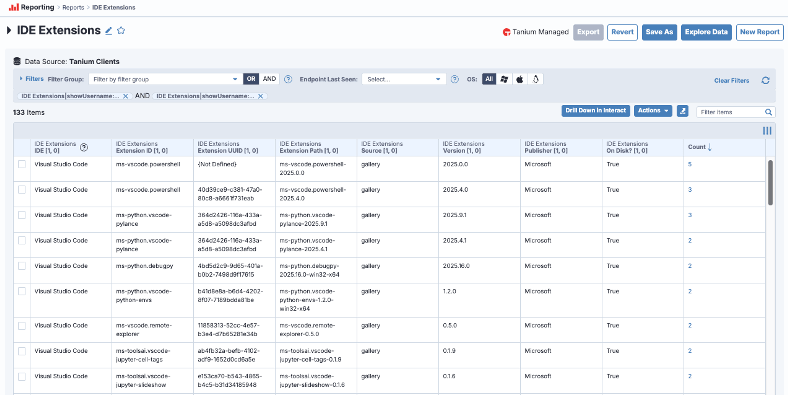The width and height of the screenshot is (788, 395).
Task: Check the row with version 2025.4.0
Action: pos(22,189)
